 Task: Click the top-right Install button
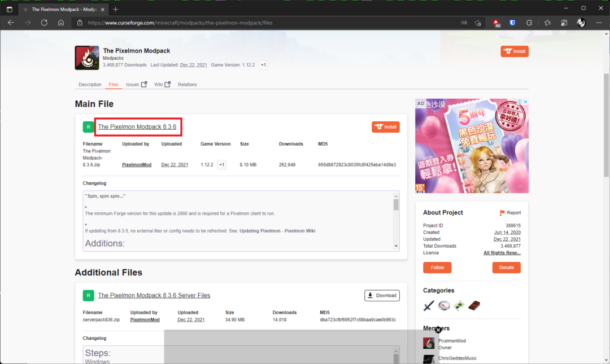(x=515, y=51)
